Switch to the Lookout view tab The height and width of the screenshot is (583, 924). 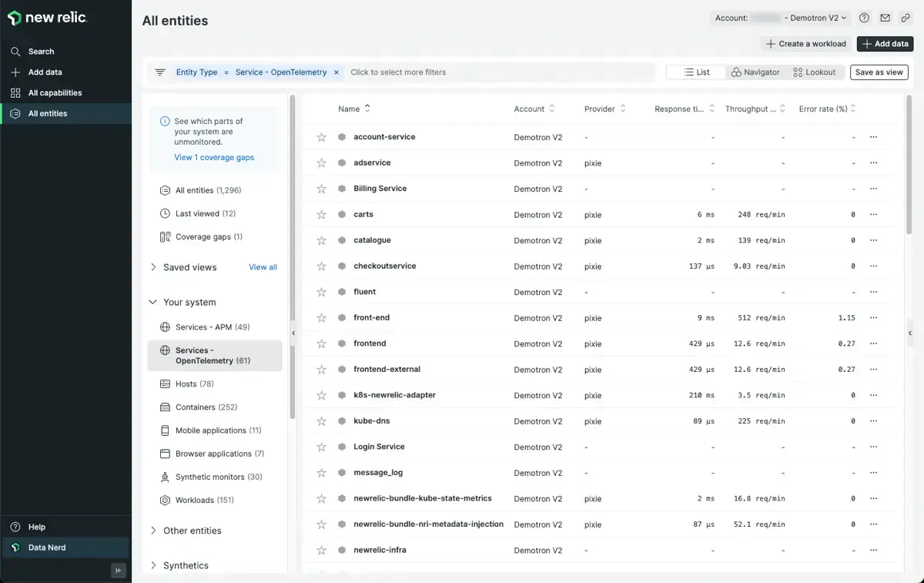[814, 72]
